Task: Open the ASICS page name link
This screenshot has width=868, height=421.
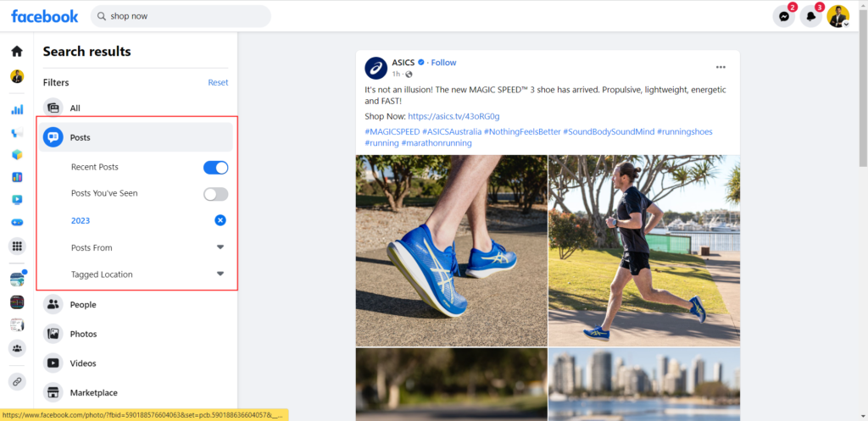Action: (403, 63)
